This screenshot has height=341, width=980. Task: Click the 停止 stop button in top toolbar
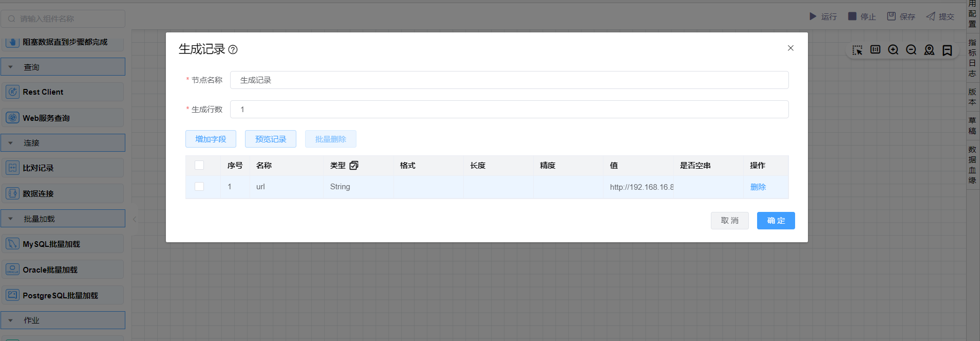pyautogui.click(x=862, y=16)
